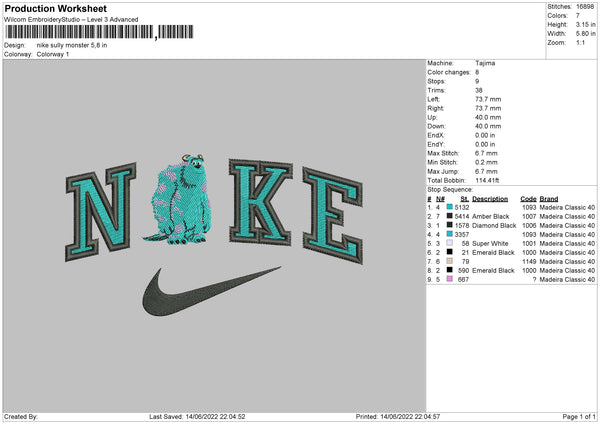Viewport: 600px width, 424px height.
Task: Click the barcode under the worksheet title
Action: [99, 32]
